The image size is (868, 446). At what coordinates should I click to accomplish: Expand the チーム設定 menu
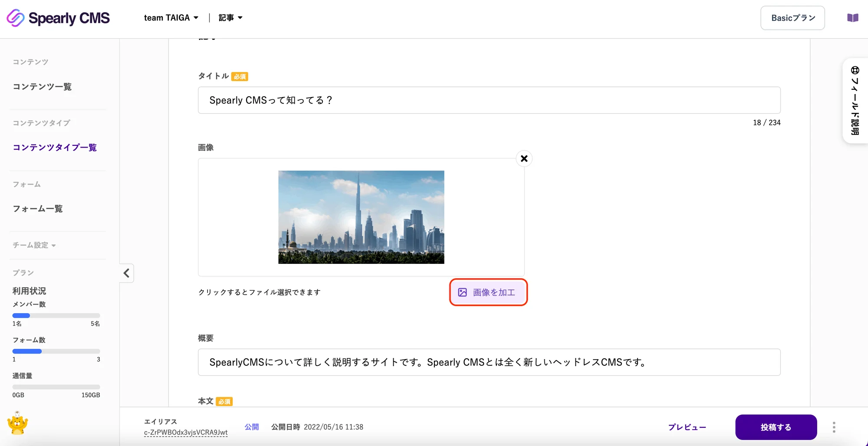coord(34,245)
